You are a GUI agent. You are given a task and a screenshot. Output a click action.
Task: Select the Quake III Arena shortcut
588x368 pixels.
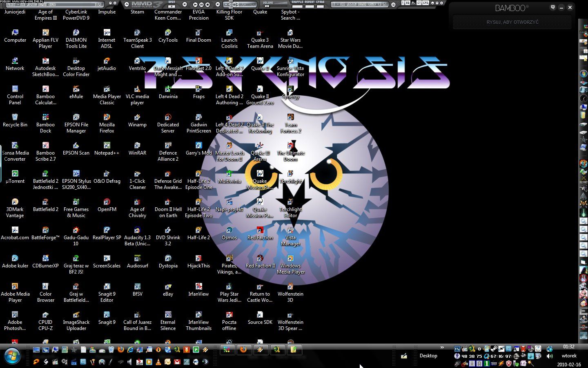260,152
